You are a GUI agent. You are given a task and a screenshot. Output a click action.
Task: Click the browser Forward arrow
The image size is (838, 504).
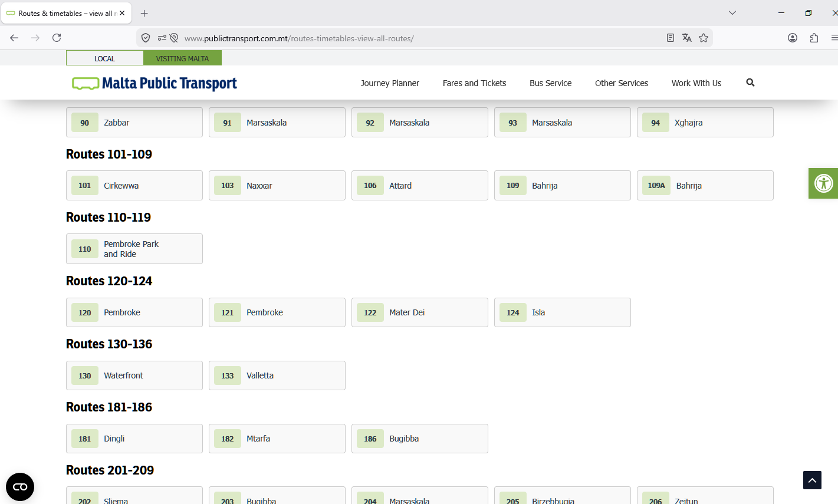coord(35,38)
